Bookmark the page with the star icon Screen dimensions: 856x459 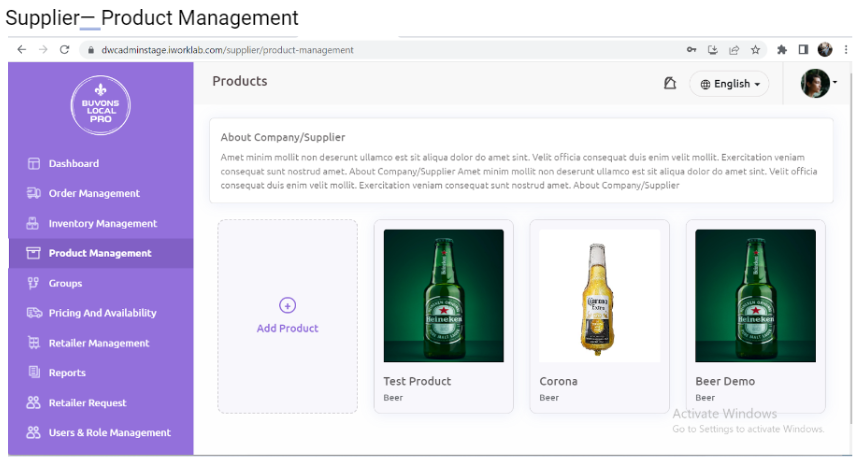[x=756, y=50]
